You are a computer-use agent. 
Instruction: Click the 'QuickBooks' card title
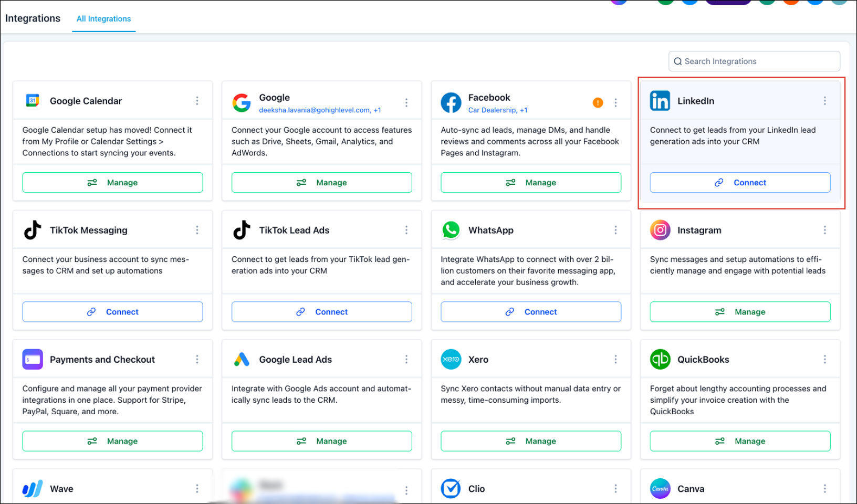(x=703, y=360)
